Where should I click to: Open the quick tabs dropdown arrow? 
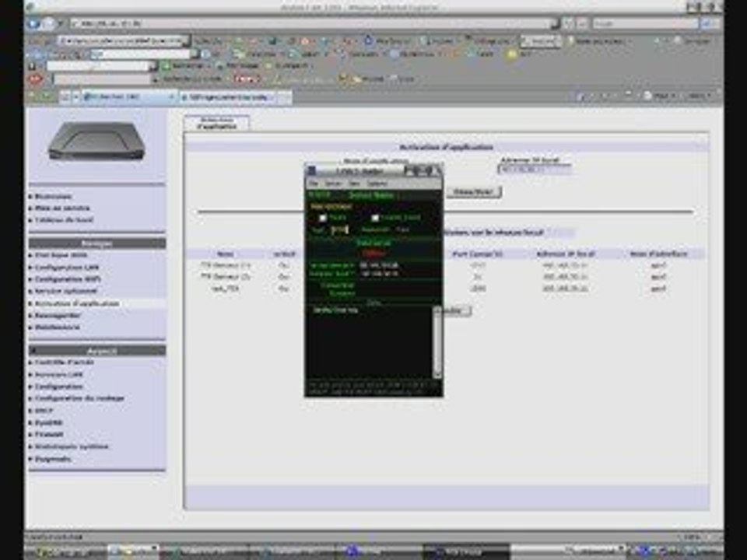[x=75, y=97]
